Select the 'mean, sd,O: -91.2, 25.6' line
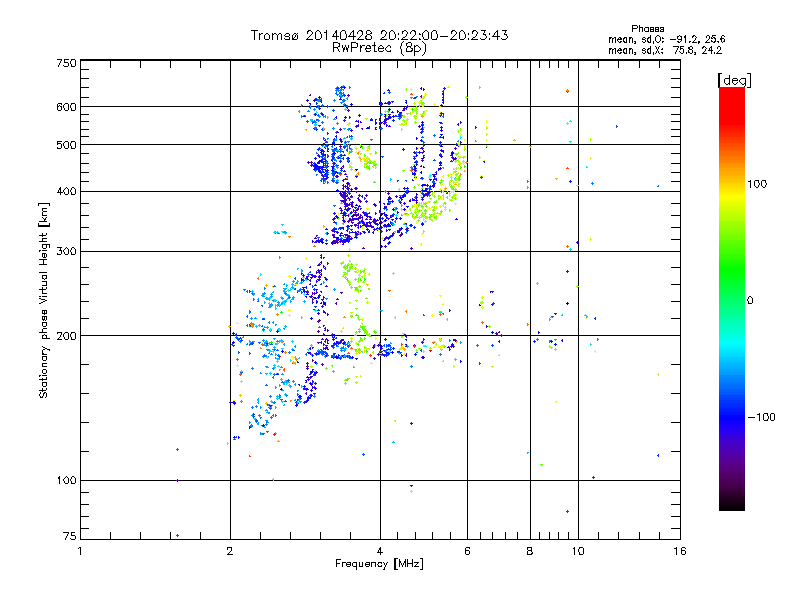 666,39
